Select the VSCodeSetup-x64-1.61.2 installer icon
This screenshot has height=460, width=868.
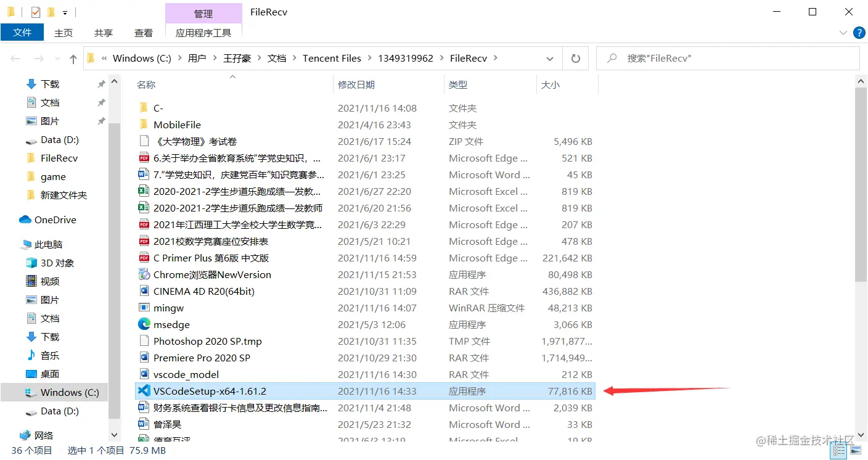144,391
